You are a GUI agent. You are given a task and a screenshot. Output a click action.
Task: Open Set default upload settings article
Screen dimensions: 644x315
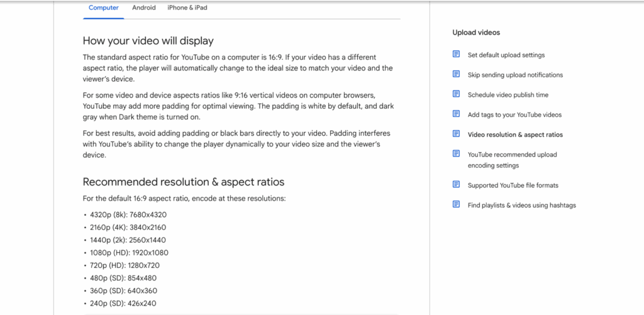coord(506,55)
